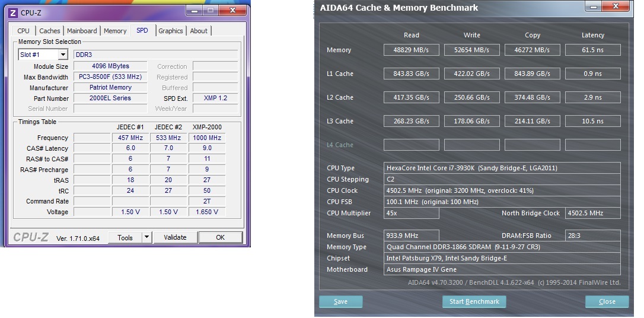This screenshot has height=318, width=644.
Task: Click the XMP-2000 Frequency value 1000 MHz
Action: pos(207,138)
